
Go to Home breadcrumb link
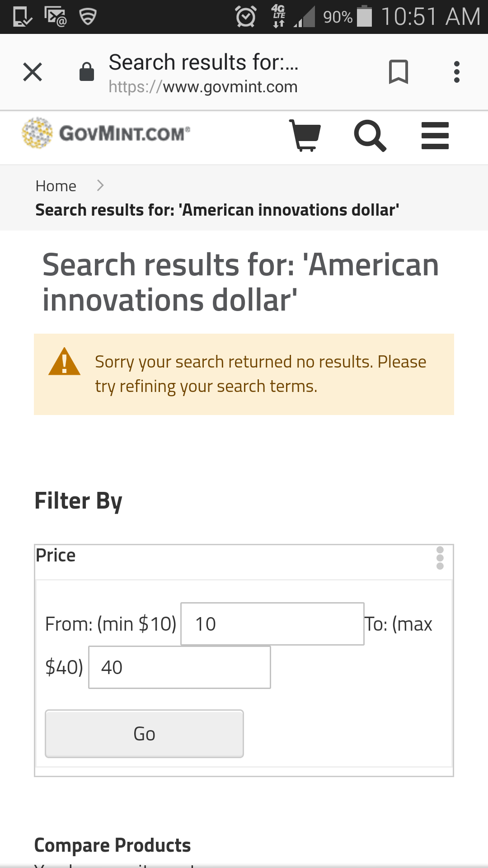[56, 186]
